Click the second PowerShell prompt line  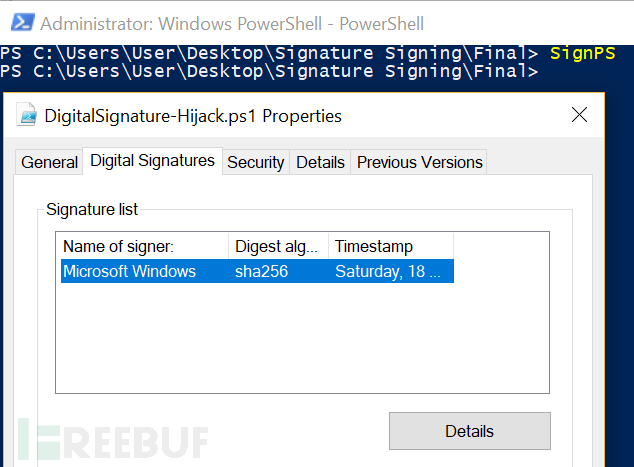coord(269,72)
